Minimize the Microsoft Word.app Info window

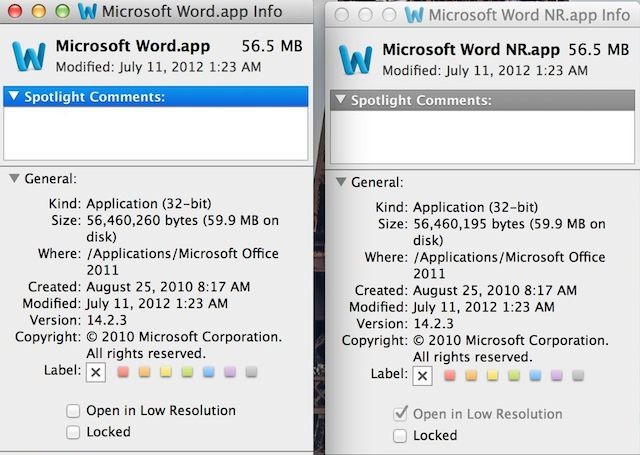[39, 11]
